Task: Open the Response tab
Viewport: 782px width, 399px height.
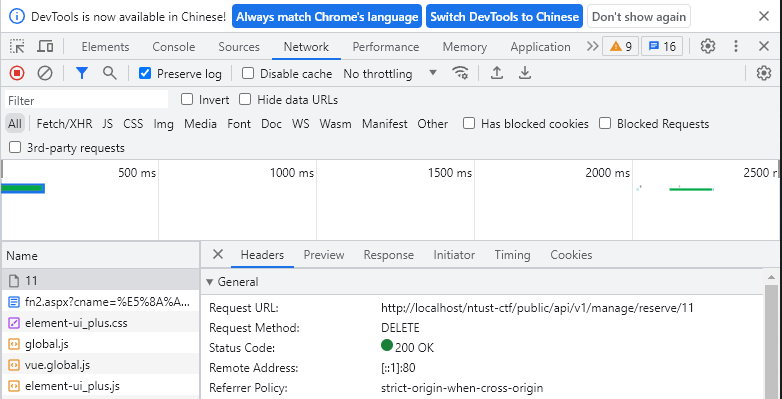Action: [389, 255]
